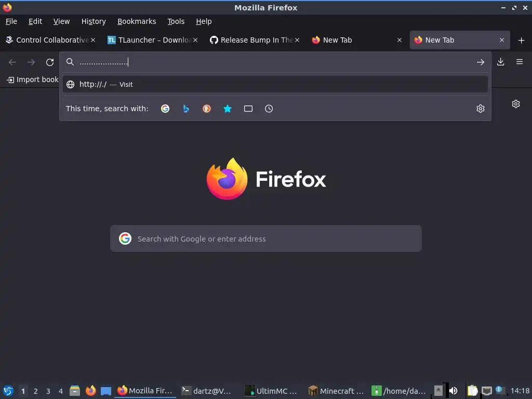532x399 pixels.
Task: Open the LXQt application menu in taskbar
Action: click(x=8, y=391)
